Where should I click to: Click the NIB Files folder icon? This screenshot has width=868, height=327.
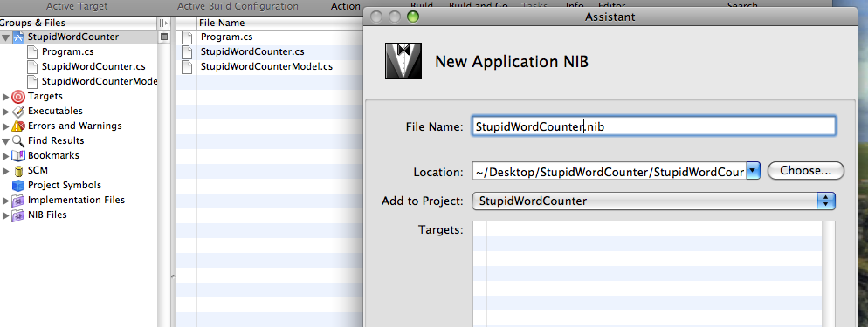pos(18,215)
